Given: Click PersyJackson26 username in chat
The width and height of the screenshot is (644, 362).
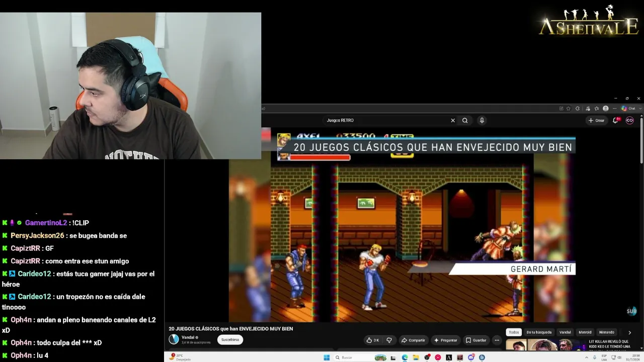Looking at the screenshot, I should [37, 236].
